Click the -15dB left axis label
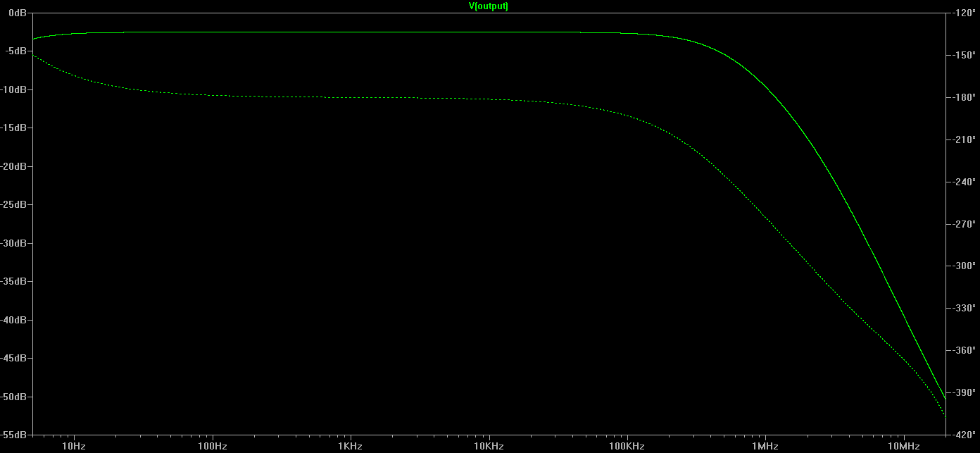 14,128
